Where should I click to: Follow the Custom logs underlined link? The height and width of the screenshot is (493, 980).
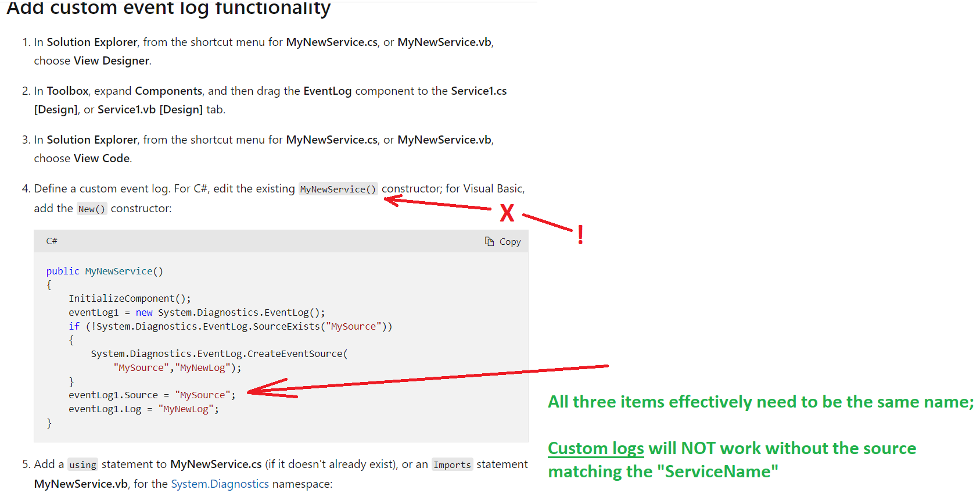coord(595,448)
